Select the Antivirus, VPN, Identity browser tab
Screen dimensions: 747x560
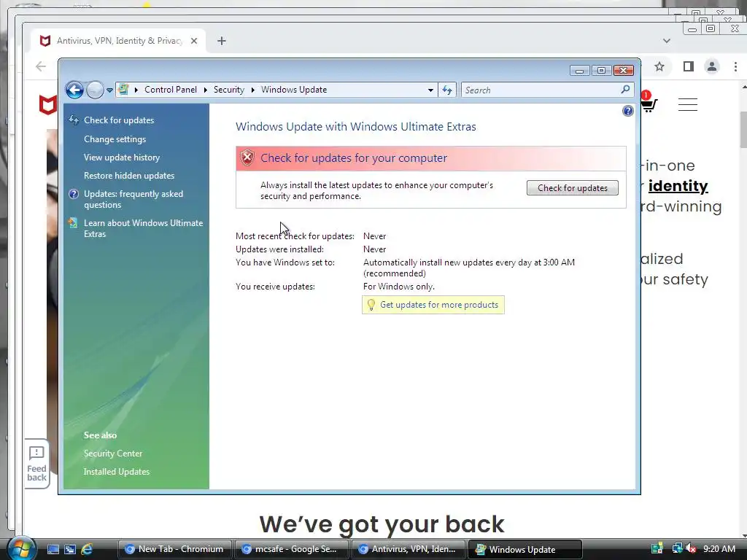118,41
